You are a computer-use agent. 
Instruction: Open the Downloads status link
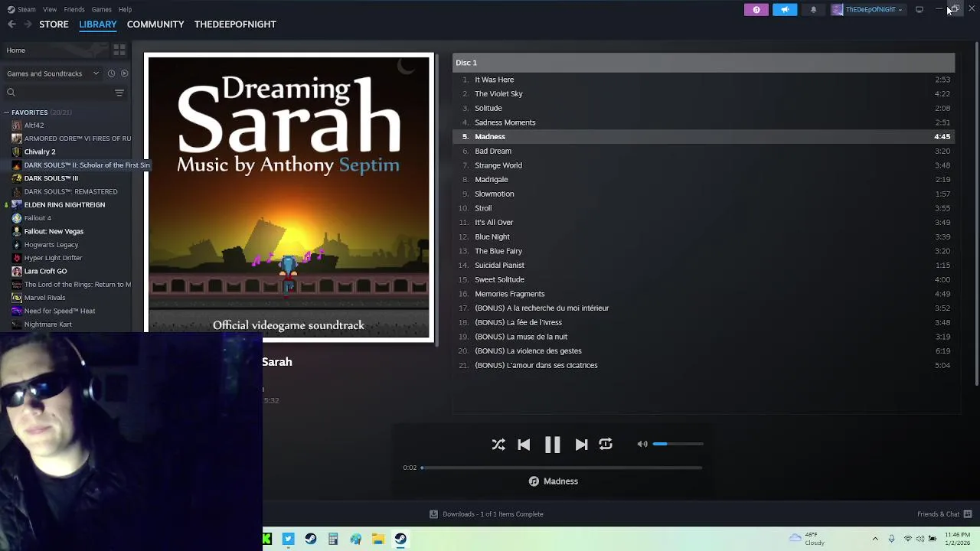click(x=486, y=514)
